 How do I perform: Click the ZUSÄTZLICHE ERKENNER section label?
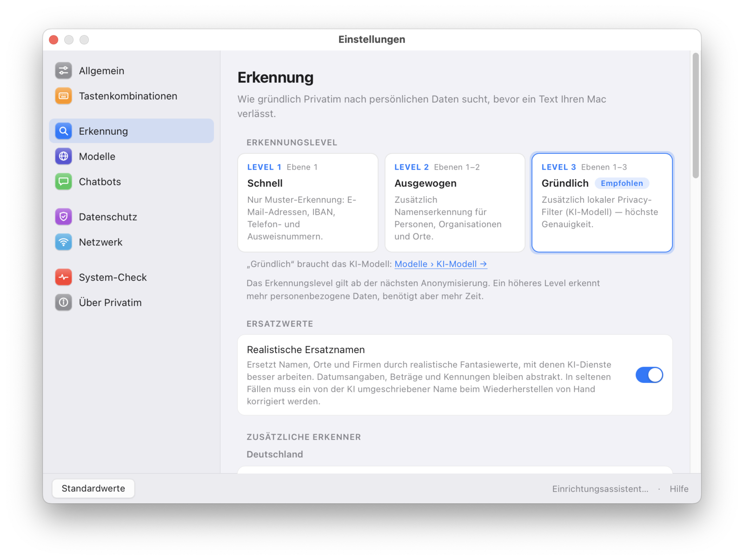click(304, 437)
